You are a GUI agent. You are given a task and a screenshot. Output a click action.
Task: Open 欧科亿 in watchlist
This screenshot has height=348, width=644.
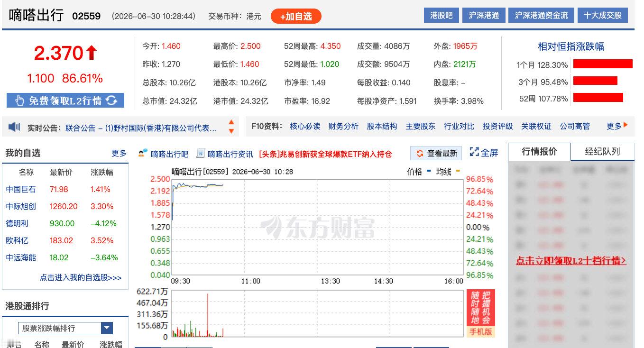pyautogui.click(x=17, y=240)
